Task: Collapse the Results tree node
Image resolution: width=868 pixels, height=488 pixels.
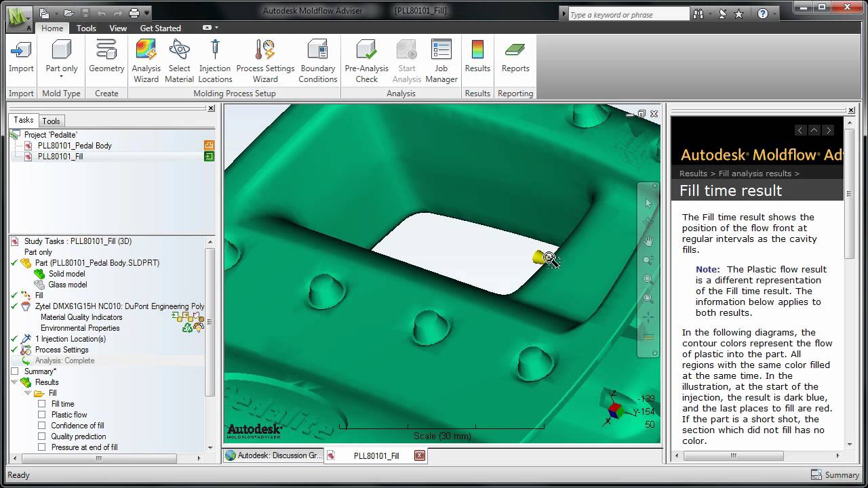Action: pyautogui.click(x=15, y=382)
